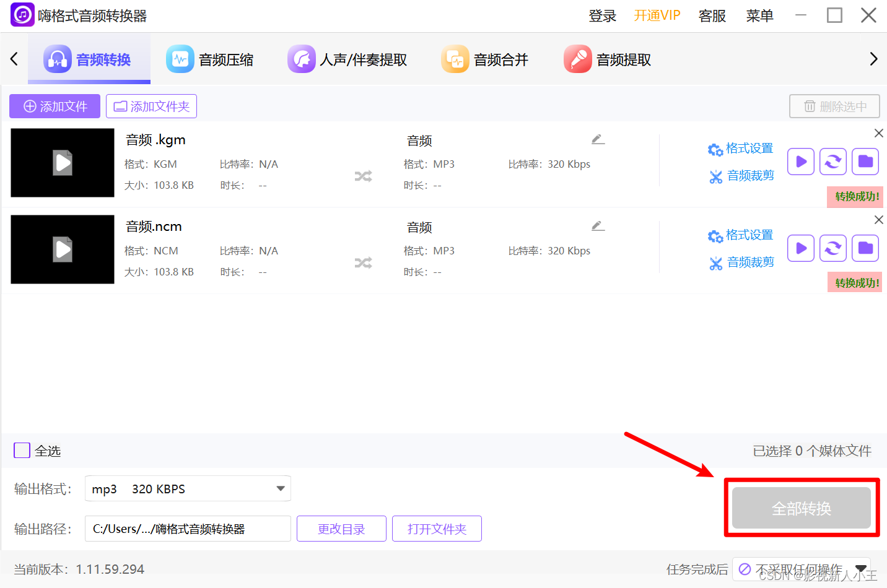Click 转换成功! badge on the 音频 .kgm row
This screenshot has height=588, width=887.
pos(855,196)
